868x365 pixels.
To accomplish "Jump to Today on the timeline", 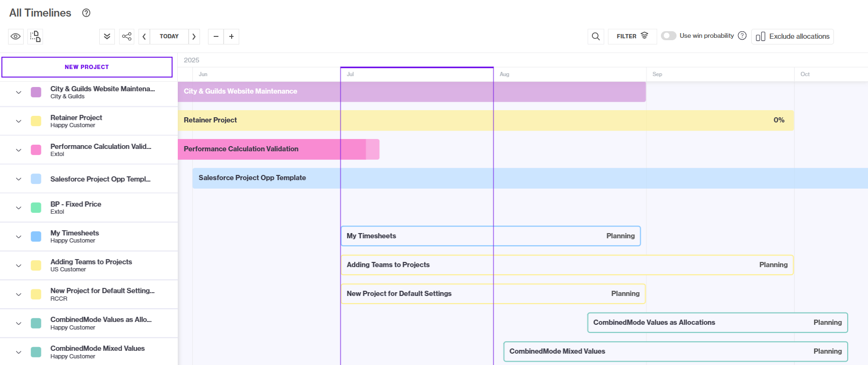I will [169, 36].
